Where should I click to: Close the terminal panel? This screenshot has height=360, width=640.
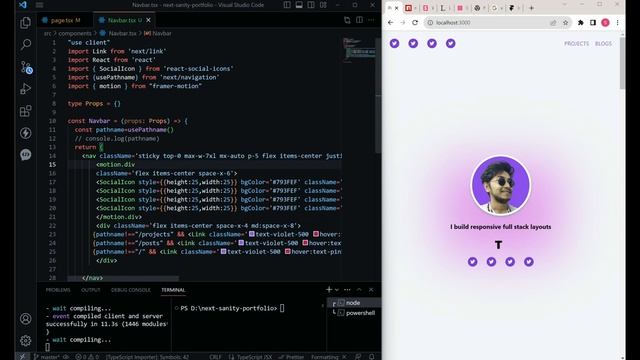(x=371, y=289)
